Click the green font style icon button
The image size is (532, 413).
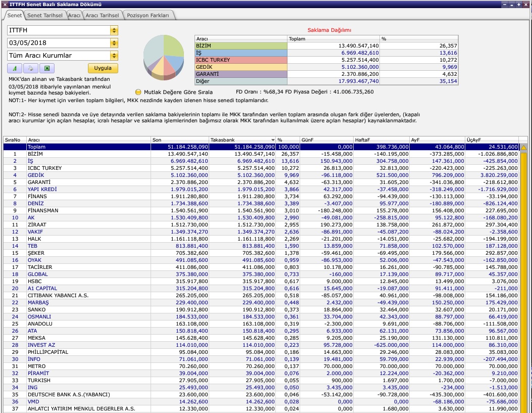pyautogui.click(x=15, y=68)
